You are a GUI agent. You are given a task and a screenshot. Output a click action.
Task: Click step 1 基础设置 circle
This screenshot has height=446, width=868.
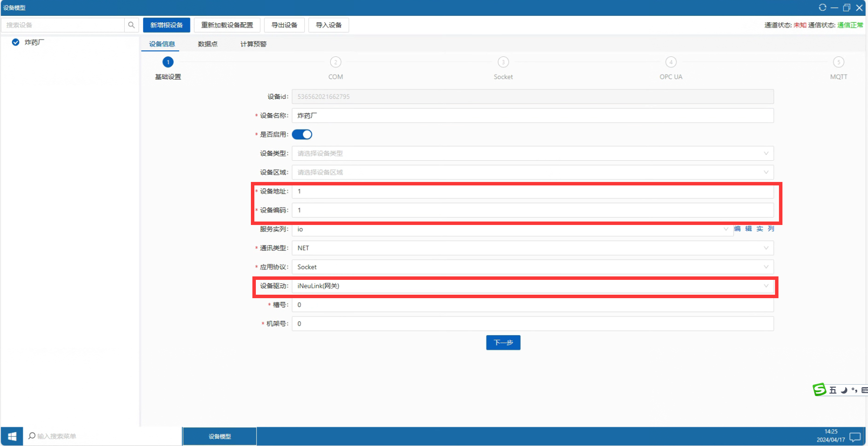coord(168,62)
